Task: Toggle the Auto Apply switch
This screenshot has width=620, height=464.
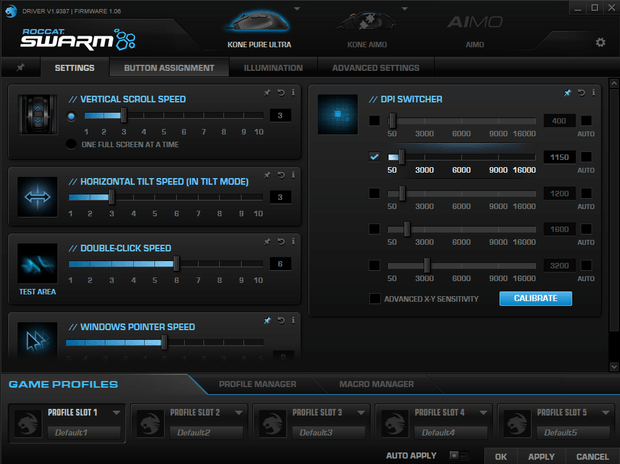Action: click(x=459, y=455)
